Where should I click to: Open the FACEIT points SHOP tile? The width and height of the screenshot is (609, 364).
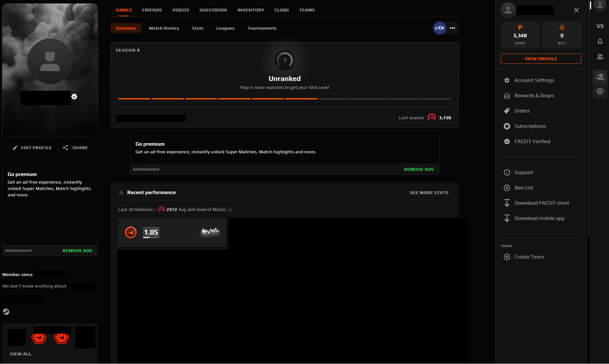point(520,35)
